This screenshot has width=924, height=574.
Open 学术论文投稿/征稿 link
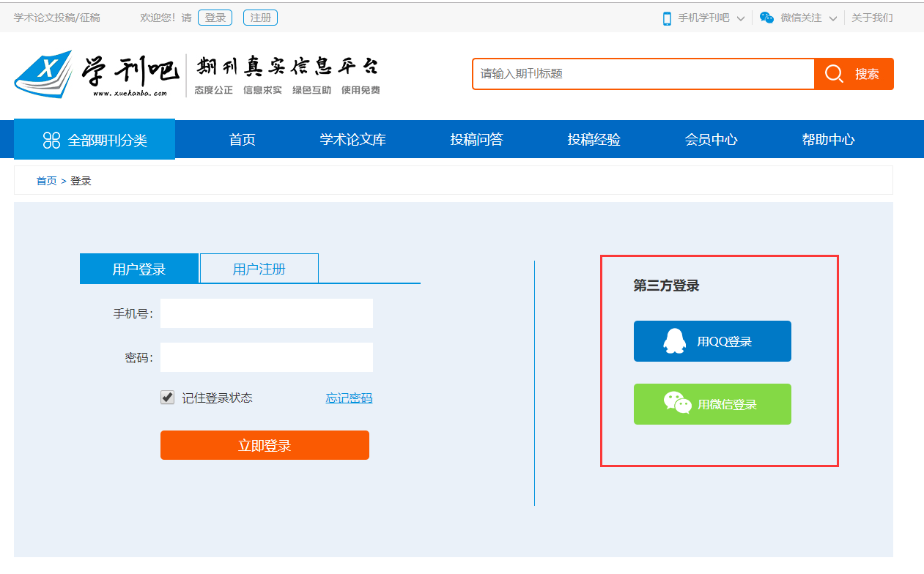coord(56,18)
